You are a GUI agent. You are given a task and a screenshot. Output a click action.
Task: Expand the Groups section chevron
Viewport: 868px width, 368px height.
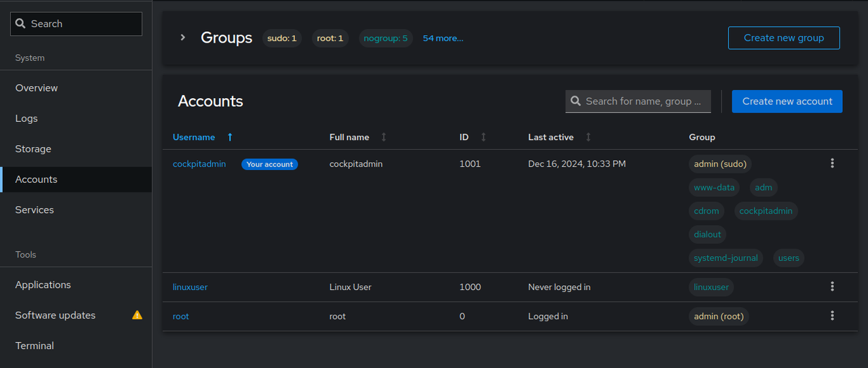[182, 37]
